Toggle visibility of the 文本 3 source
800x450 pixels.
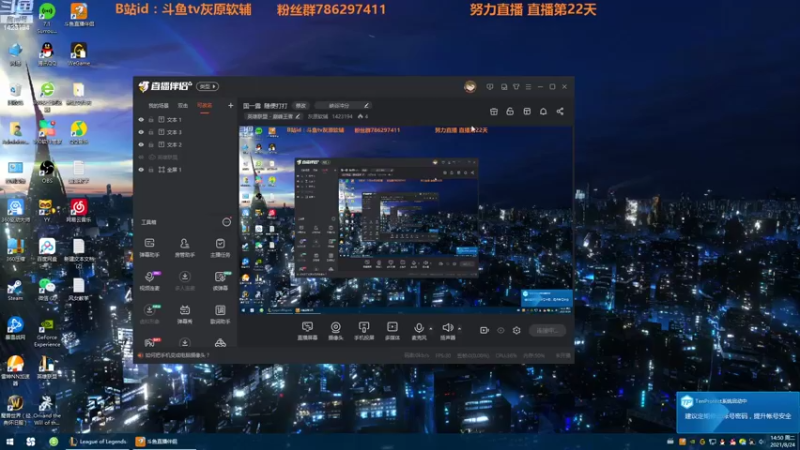[141, 132]
